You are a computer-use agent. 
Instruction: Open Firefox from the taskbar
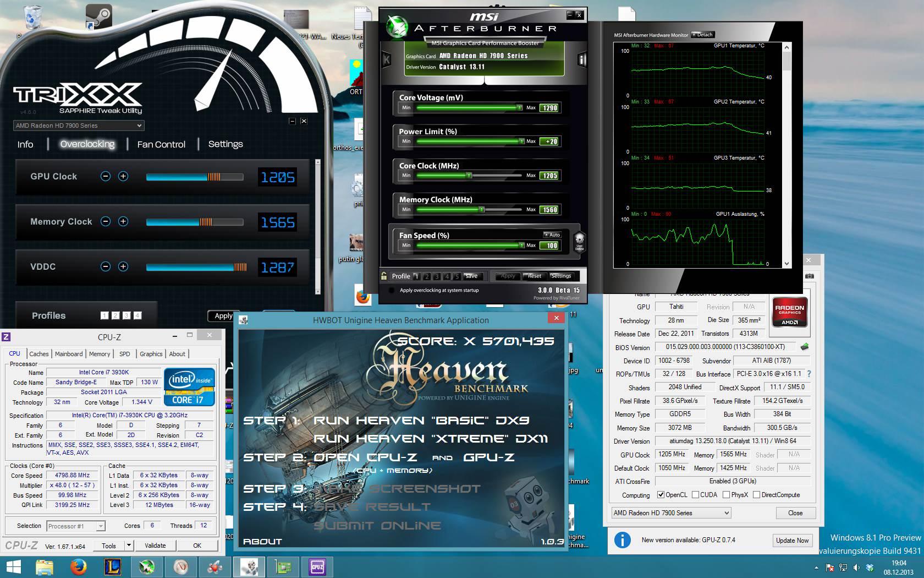79,566
